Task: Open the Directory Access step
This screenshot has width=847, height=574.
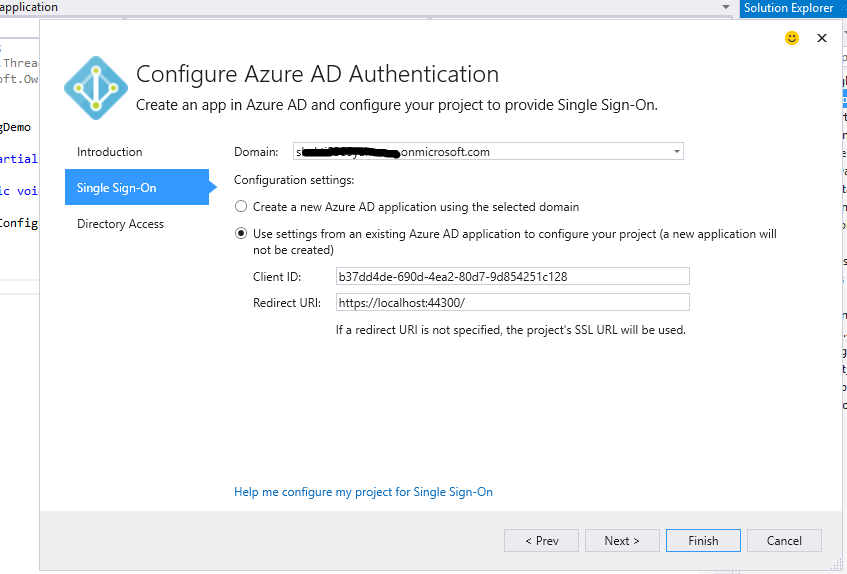Action: (x=120, y=224)
